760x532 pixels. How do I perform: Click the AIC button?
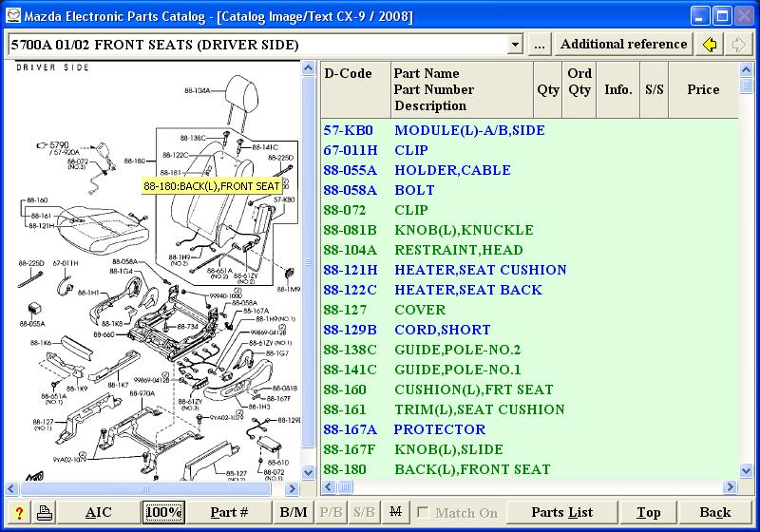(x=99, y=512)
